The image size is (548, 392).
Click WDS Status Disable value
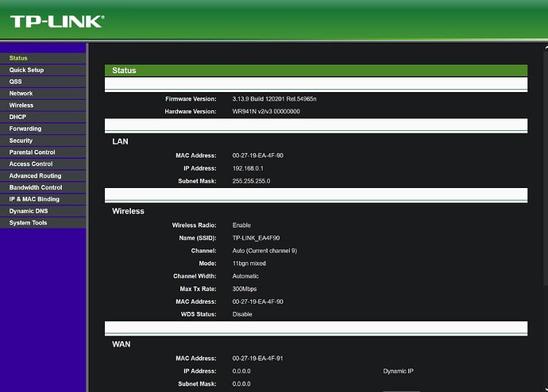(x=242, y=314)
